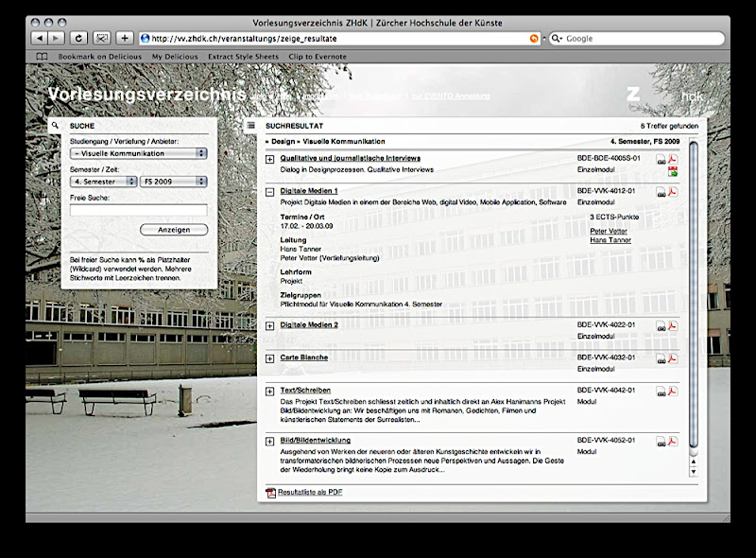Open permalink icon for Bild/Bildentwicklung
The width and height of the screenshot is (756, 558).
661,443
